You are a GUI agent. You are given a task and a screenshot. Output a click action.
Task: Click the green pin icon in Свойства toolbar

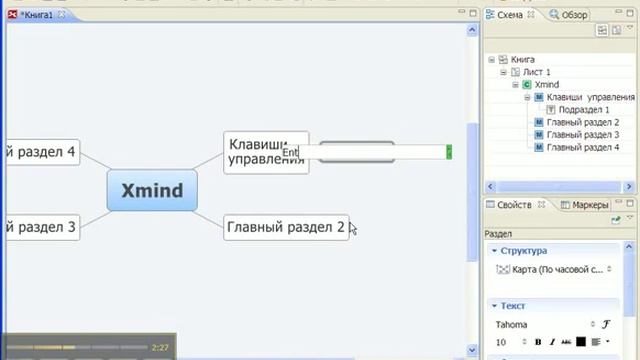[616, 220]
